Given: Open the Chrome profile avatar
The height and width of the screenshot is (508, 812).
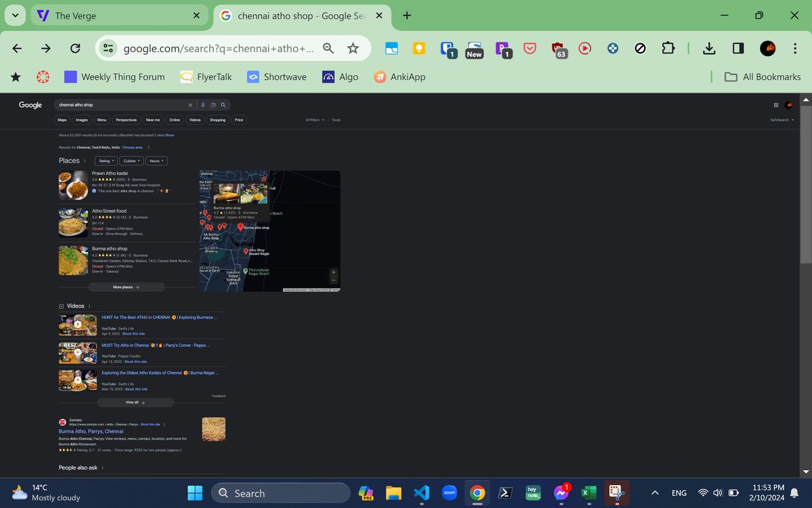Looking at the screenshot, I should (767, 48).
